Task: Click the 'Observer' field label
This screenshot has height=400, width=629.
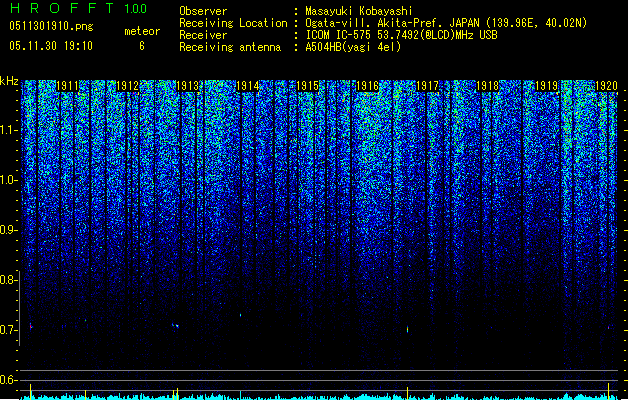Action: click(x=203, y=11)
